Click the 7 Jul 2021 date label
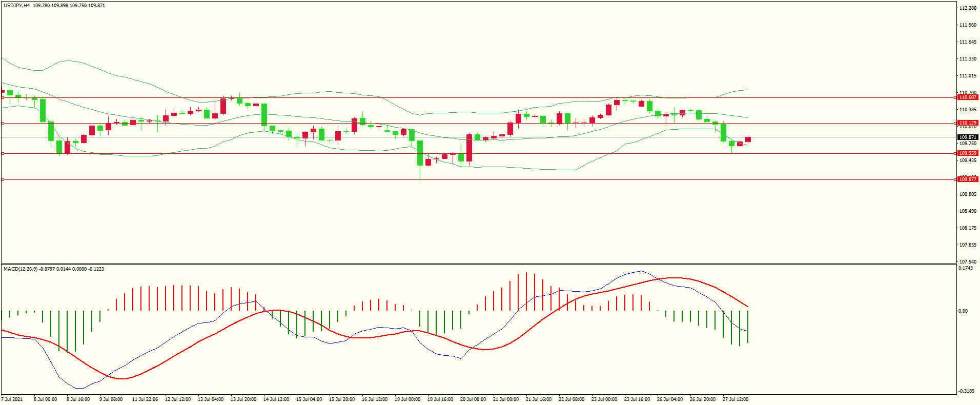The height and width of the screenshot is (405, 980). pos(12,399)
